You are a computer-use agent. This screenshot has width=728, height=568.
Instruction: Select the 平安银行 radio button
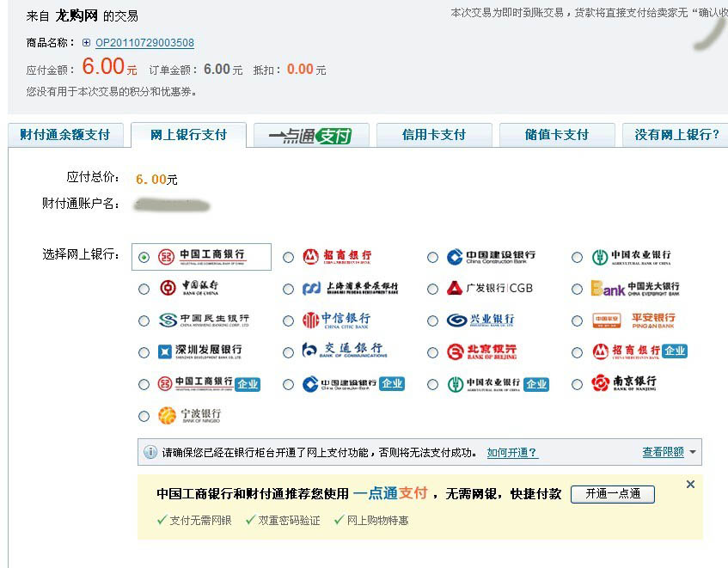click(x=577, y=321)
